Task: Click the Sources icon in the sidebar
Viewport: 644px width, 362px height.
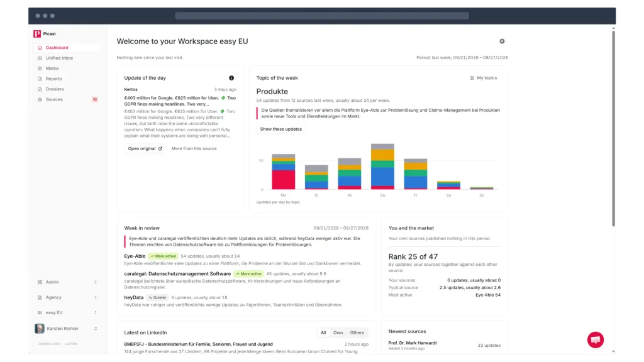Action: coord(40,99)
